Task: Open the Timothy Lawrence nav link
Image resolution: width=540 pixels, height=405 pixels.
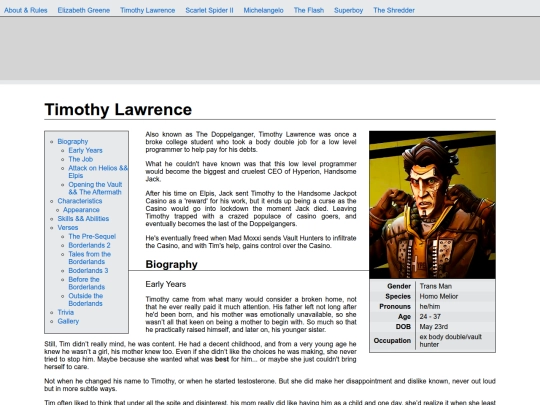Action: [x=147, y=10]
